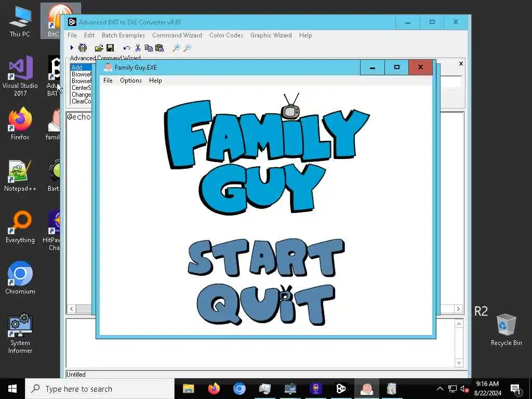Click the open file folder icon
This screenshot has width=532, height=399.
[99, 48]
